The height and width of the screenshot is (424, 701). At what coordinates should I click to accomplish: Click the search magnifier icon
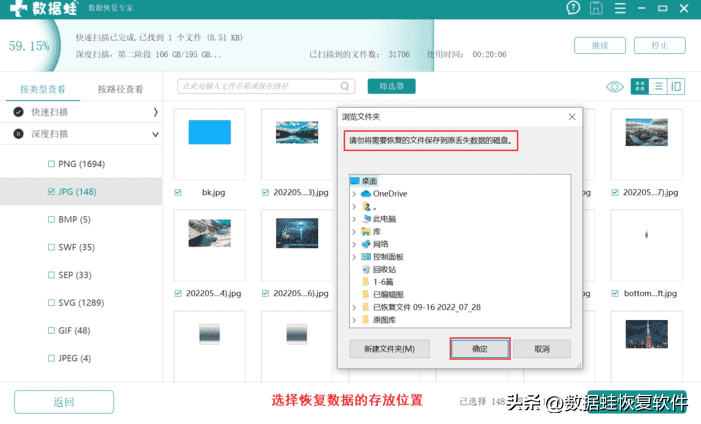345,86
